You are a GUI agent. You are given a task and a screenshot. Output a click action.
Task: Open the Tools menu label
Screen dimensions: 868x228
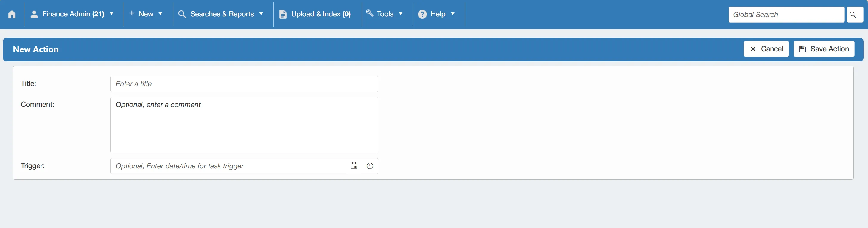click(385, 14)
